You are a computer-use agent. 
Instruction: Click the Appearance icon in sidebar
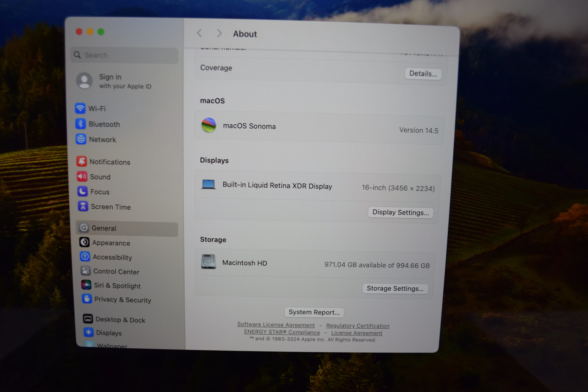tap(85, 242)
